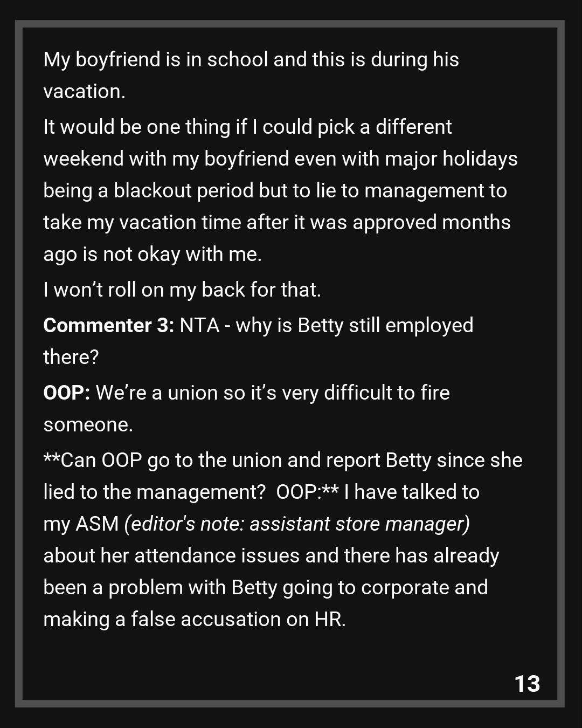The width and height of the screenshot is (582, 728).
Task: Click the italic editor's note text
Action: [297, 524]
